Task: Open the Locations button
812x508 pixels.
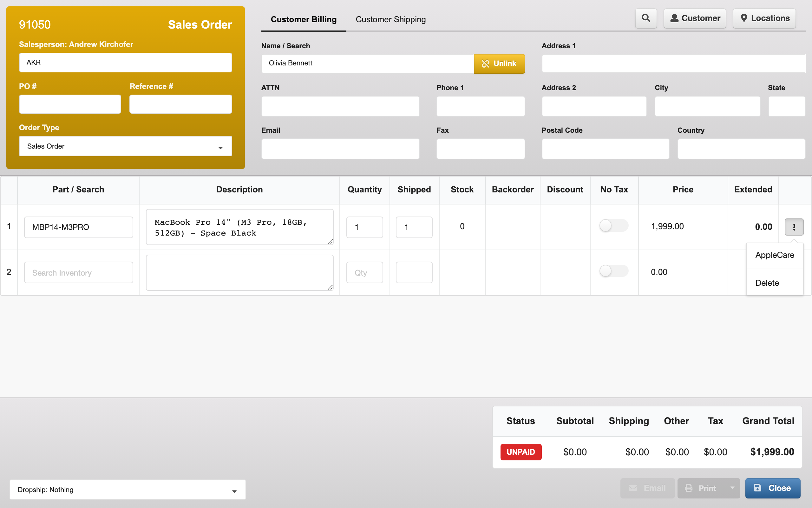Action: [764, 18]
